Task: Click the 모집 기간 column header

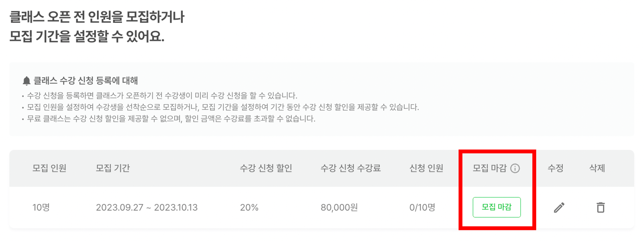Action: click(x=113, y=168)
